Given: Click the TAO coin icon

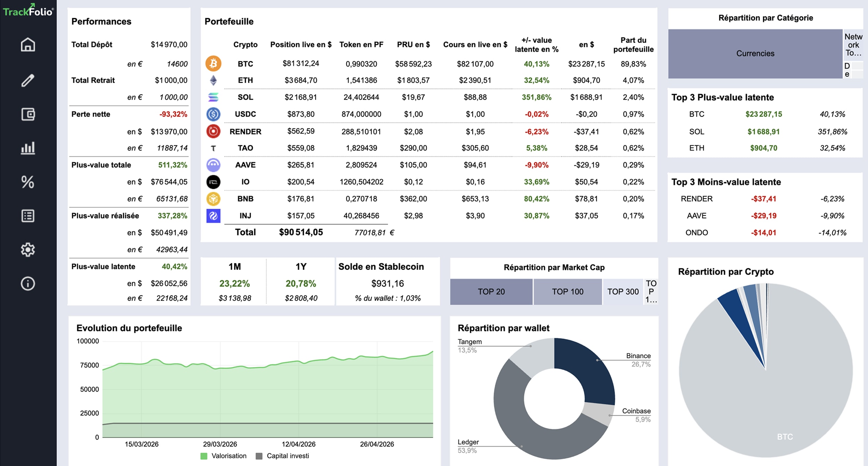Looking at the screenshot, I should click(x=213, y=148).
